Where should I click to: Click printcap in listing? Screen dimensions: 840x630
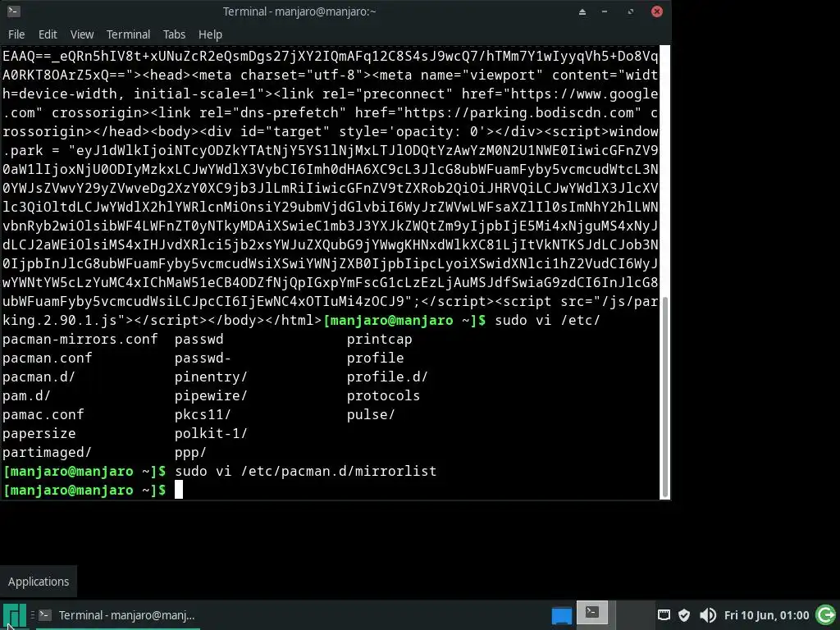point(379,339)
